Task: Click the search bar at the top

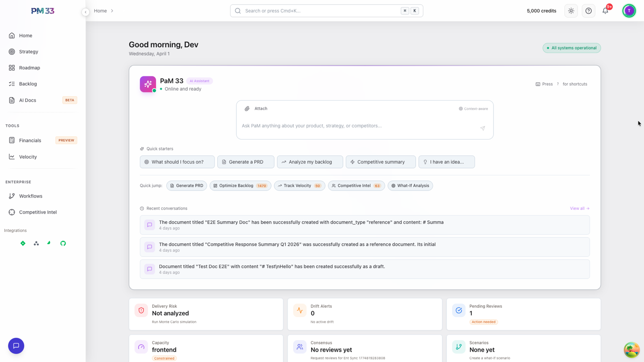Action: coord(326,11)
